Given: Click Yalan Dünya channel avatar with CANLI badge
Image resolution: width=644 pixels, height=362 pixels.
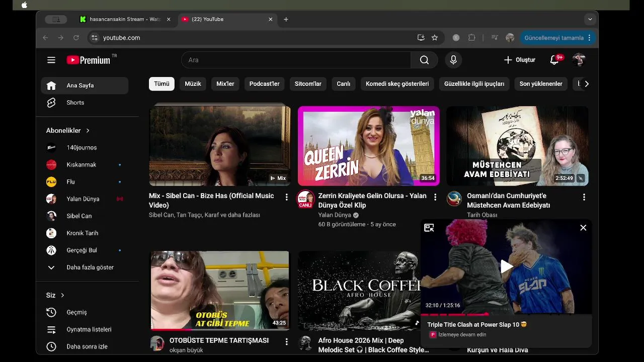Looking at the screenshot, I should 306,199.
